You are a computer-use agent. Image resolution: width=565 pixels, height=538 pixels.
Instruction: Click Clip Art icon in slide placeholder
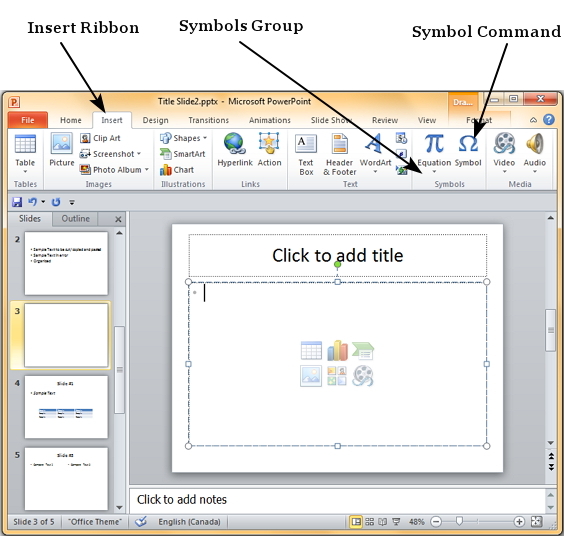pyautogui.click(x=337, y=376)
